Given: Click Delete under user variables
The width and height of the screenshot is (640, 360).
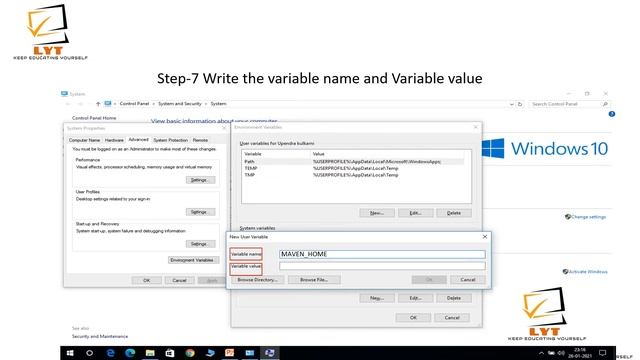Looking at the screenshot, I should click(x=453, y=213).
